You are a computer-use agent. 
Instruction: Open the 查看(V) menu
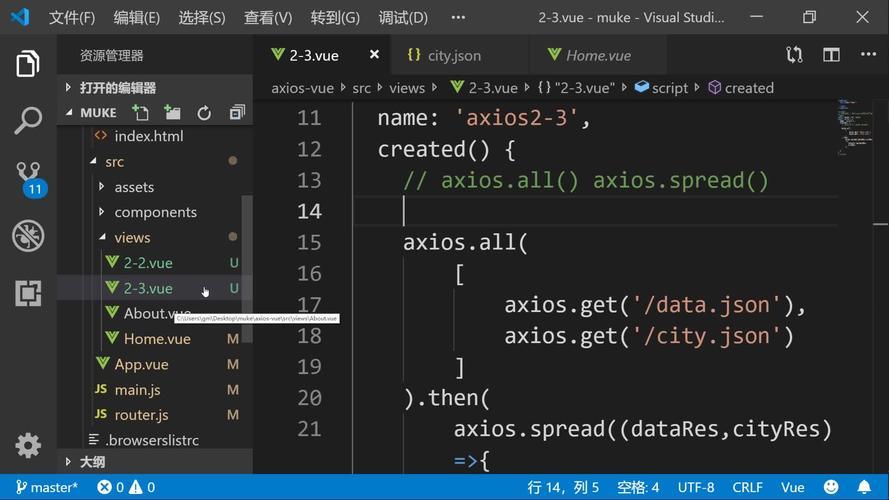click(x=268, y=18)
